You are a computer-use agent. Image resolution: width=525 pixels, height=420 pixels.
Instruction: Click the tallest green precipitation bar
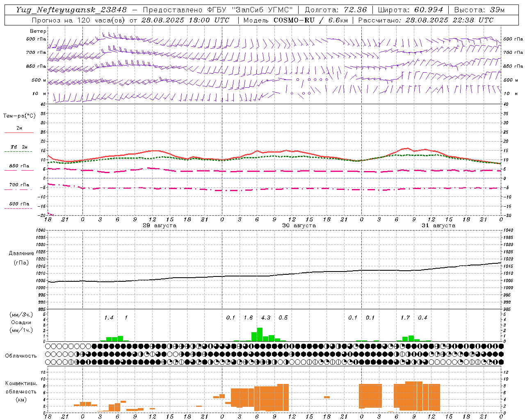pos(260,335)
